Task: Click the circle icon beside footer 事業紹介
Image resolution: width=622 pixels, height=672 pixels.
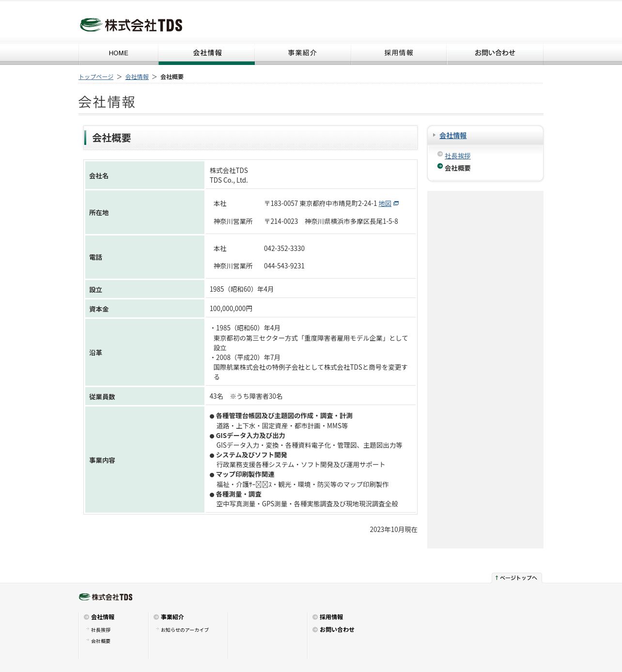Action: (156, 617)
